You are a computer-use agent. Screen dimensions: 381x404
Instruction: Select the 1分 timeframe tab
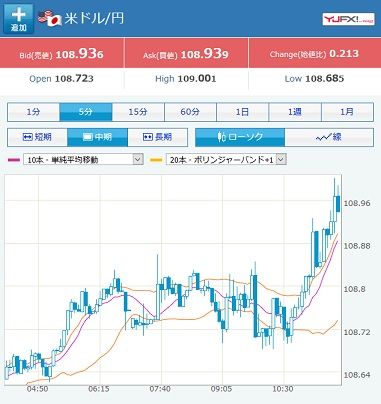(33, 112)
